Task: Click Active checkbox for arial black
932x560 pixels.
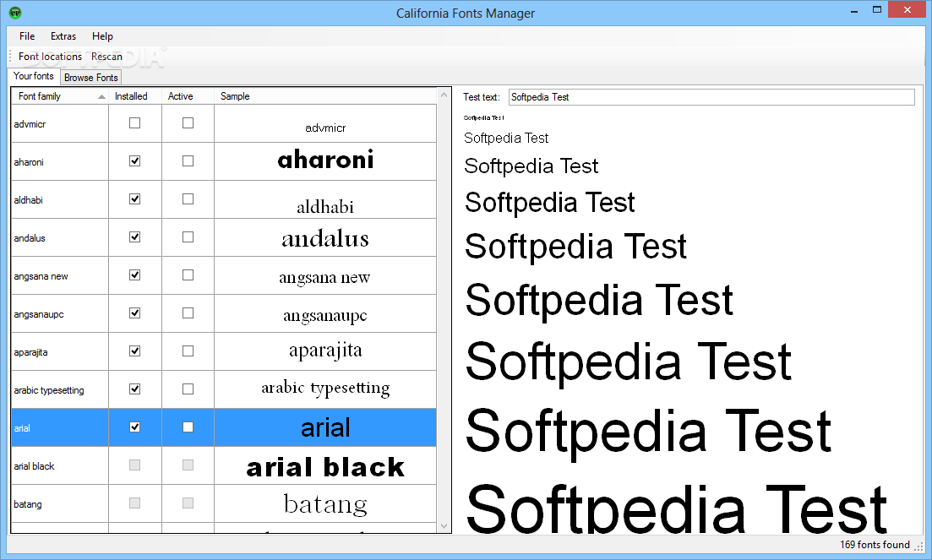Action: [188, 465]
